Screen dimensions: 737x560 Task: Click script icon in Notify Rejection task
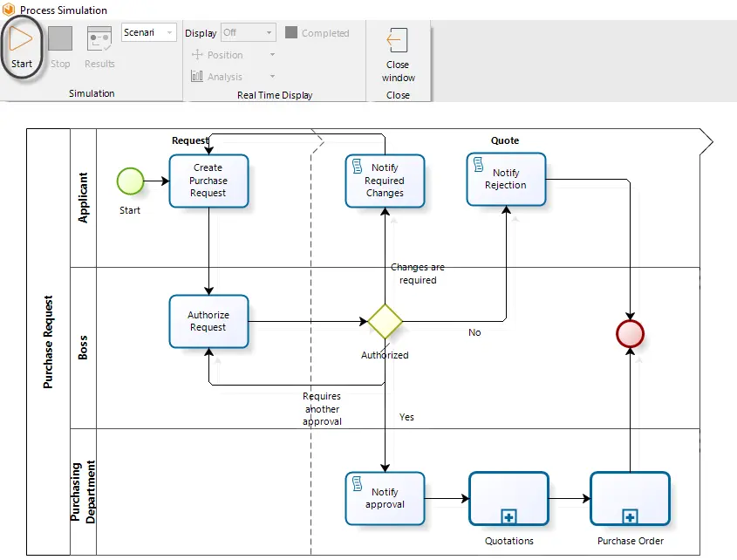[479, 164]
